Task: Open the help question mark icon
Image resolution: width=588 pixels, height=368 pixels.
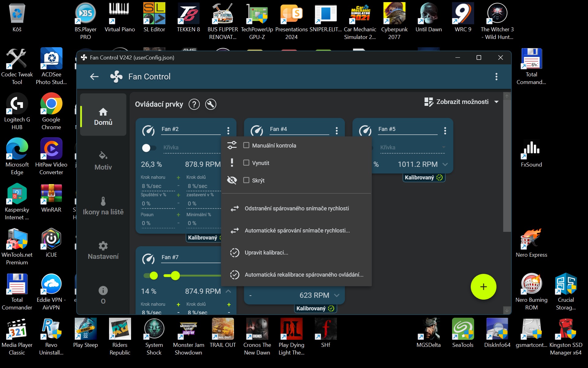Action: click(194, 104)
